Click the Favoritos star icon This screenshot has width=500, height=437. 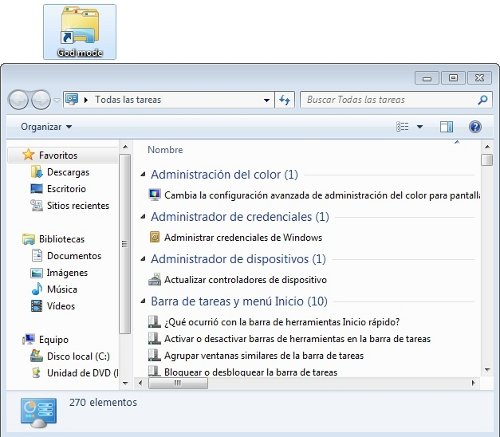(29, 155)
